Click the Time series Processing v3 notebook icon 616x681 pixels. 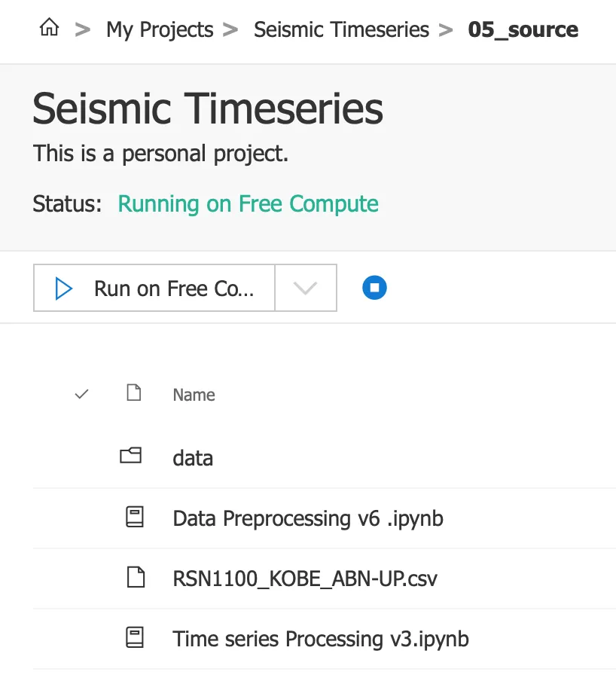pyautogui.click(x=133, y=638)
